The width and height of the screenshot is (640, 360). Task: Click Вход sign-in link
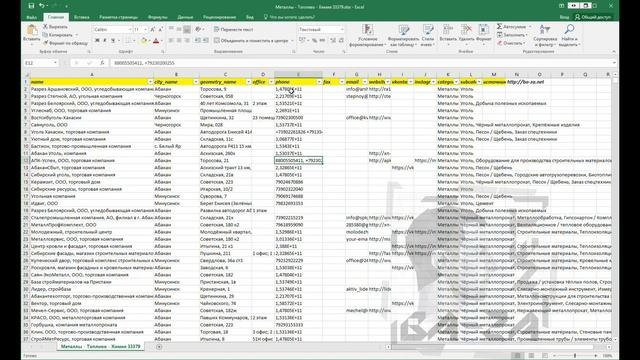coord(564,17)
